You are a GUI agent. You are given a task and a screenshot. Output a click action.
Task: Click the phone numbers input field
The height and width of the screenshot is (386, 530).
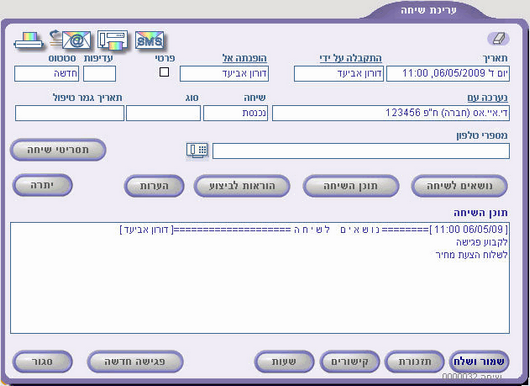361,151
